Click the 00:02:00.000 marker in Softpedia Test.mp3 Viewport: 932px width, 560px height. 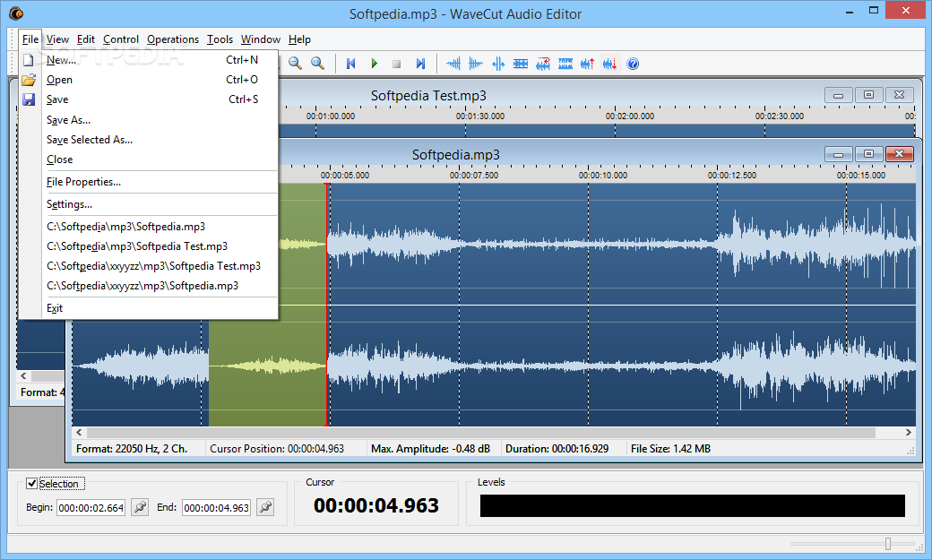click(x=629, y=116)
